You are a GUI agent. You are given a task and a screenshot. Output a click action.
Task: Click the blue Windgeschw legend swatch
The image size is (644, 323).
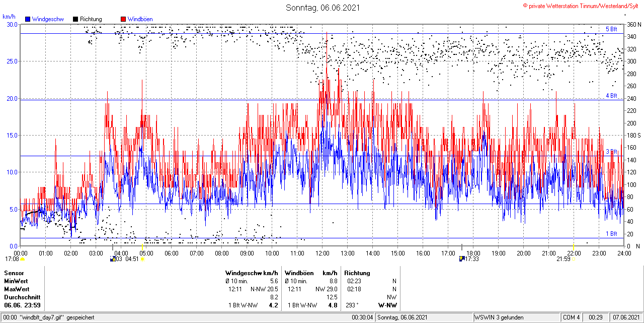(28, 19)
